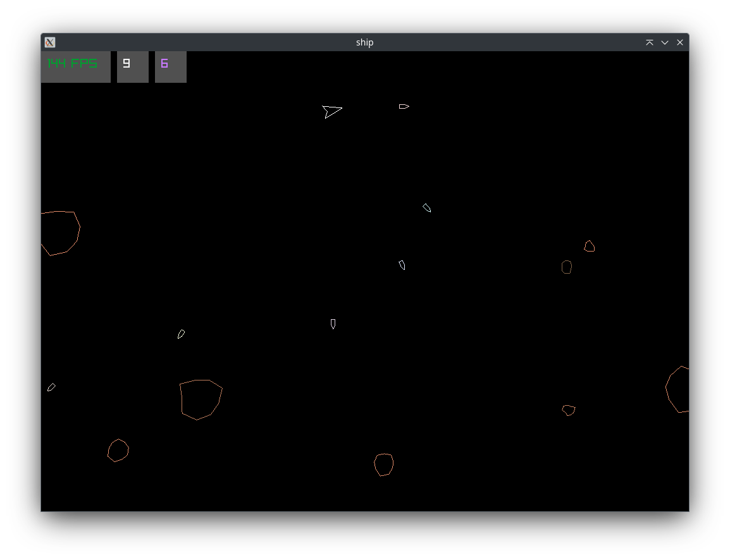730x560 pixels.
Task: Click the partial asteroid at right edge
Action: [677, 389]
